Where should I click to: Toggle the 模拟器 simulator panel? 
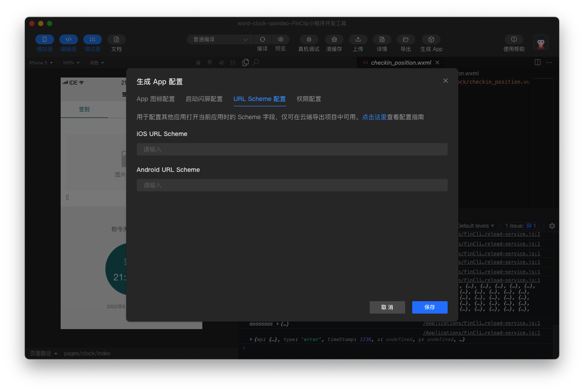(x=45, y=39)
